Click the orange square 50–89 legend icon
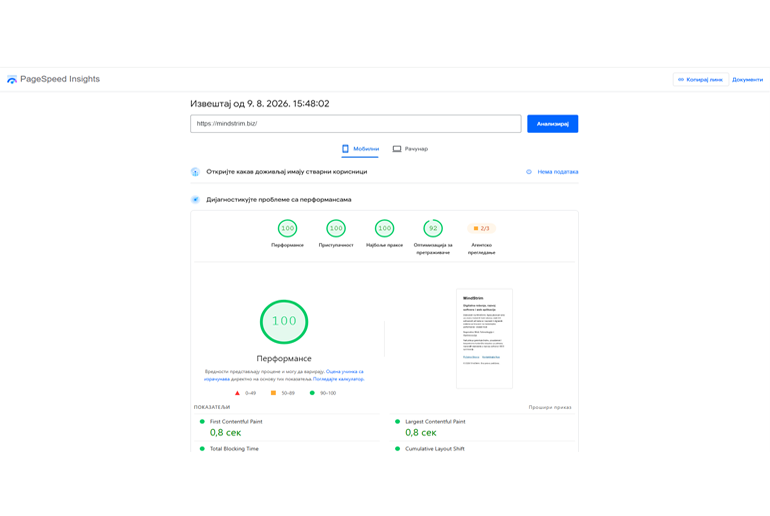Viewport: 770px width, 516px height. tap(274, 393)
